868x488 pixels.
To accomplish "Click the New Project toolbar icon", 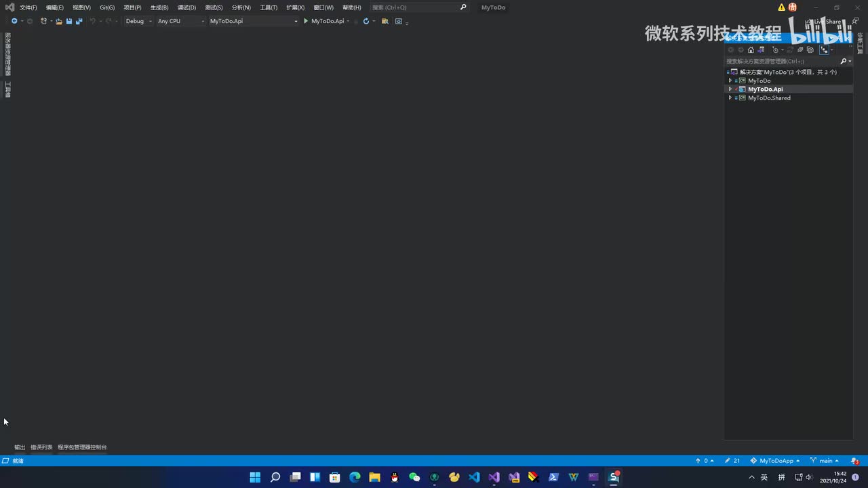I will coord(43,21).
